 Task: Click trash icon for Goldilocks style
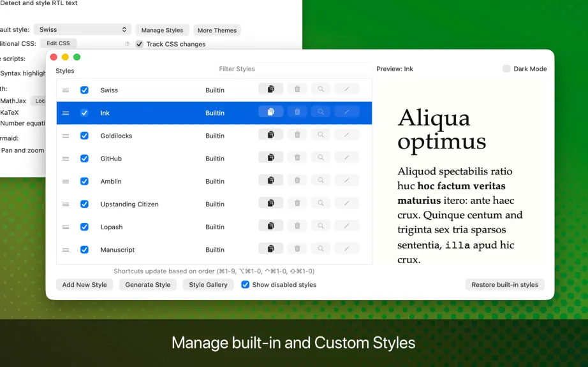pos(297,135)
